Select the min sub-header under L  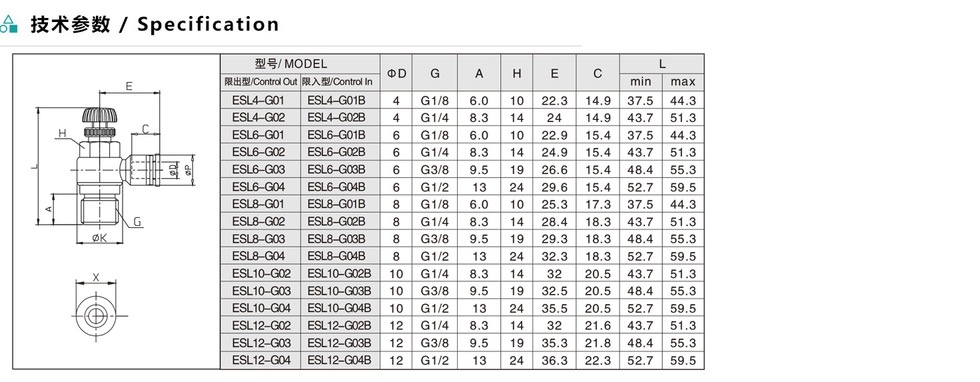[640, 82]
